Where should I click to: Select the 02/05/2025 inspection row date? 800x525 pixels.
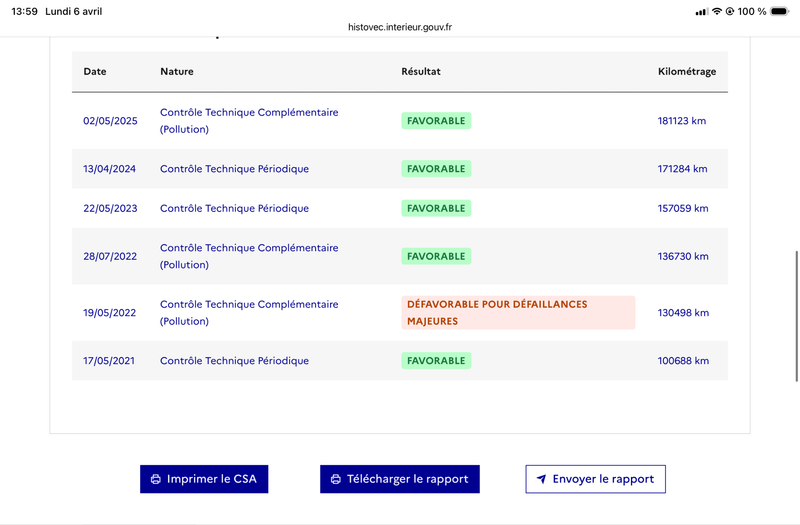click(x=109, y=121)
